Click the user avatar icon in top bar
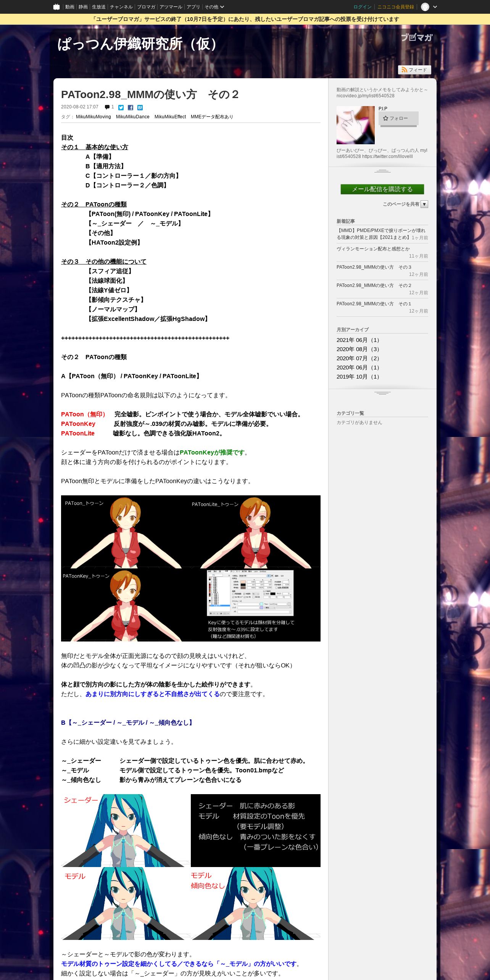 click(x=425, y=7)
